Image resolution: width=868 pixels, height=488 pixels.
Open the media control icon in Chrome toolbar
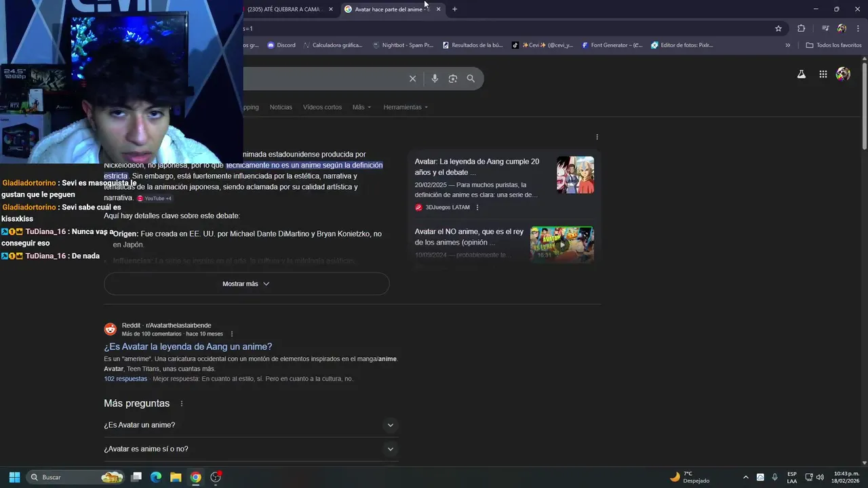pos(825,28)
